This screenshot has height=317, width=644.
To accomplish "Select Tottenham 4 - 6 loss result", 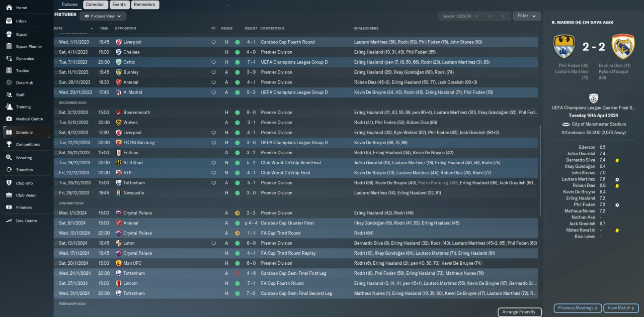I will 251,273.
